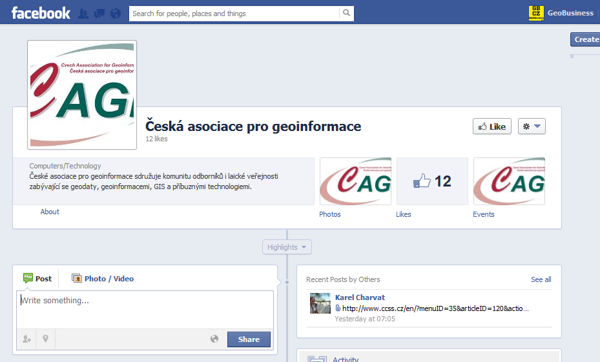
Task: Select the Photo / Video tab
Action: 103,279
